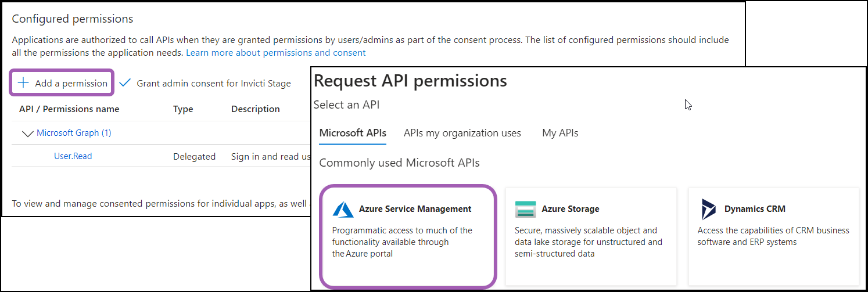Viewport: 868px width, 292px height.
Task: Select the Dynamics CRM card title
Action: [755, 209]
